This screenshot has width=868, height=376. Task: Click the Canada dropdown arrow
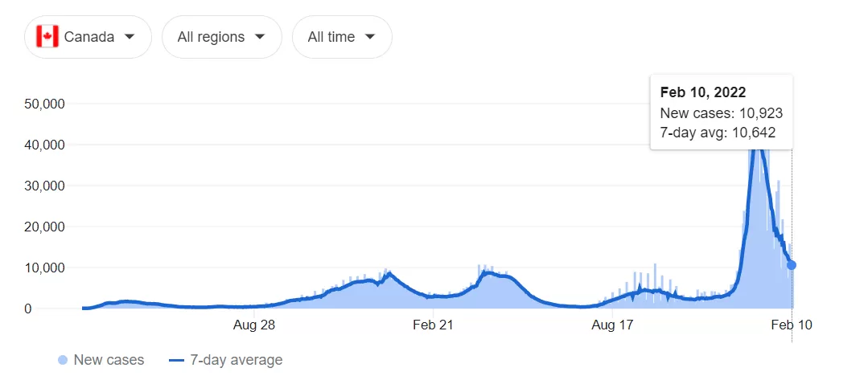(x=130, y=37)
